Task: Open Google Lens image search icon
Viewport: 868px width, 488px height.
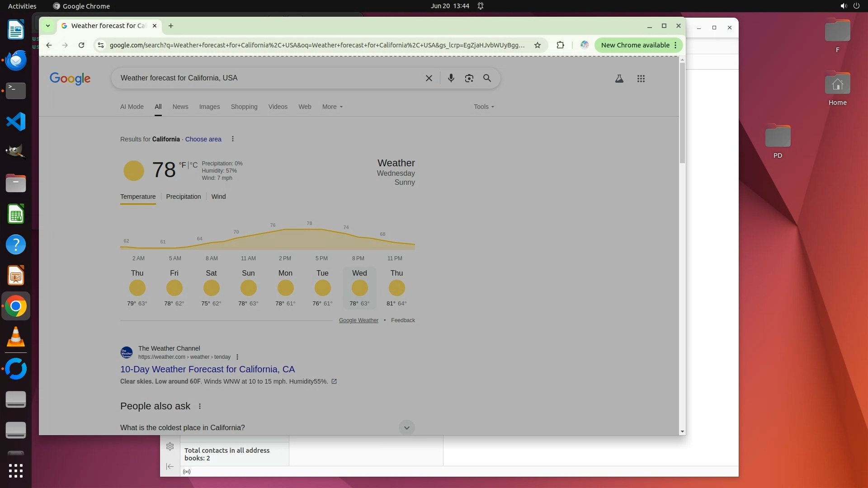Action: click(469, 78)
